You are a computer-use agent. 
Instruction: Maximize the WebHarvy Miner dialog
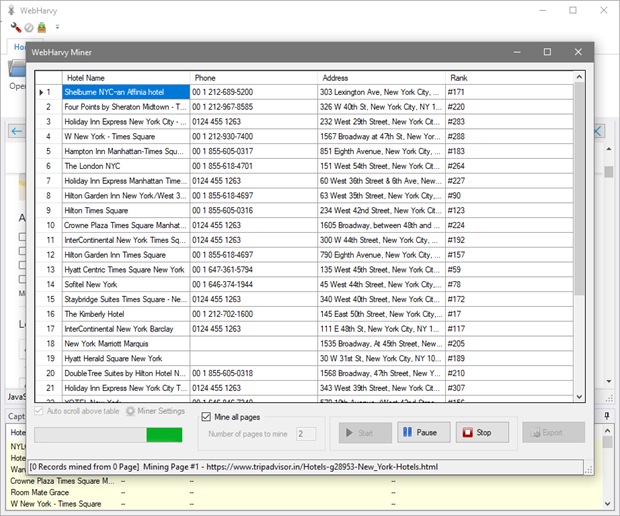pyautogui.click(x=547, y=51)
